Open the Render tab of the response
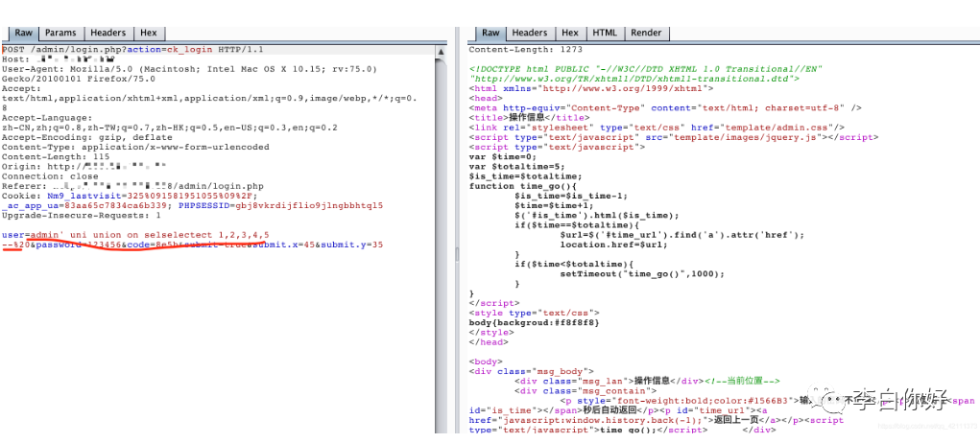980x443 pixels. click(646, 33)
